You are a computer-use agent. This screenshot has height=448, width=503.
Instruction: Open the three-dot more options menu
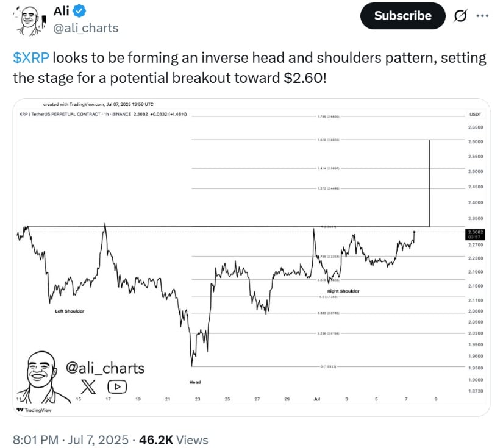[482, 15]
